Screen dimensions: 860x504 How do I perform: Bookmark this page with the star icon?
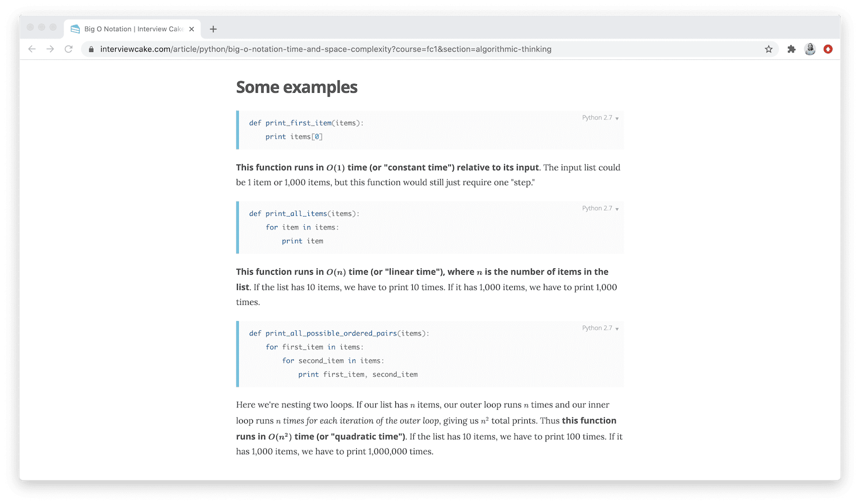click(769, 49)
